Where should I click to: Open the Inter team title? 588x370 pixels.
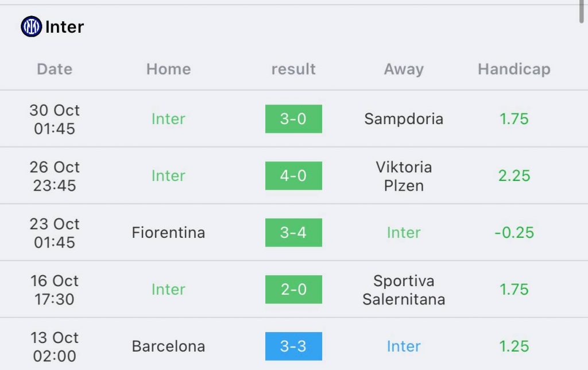click(x=64, y=27)
